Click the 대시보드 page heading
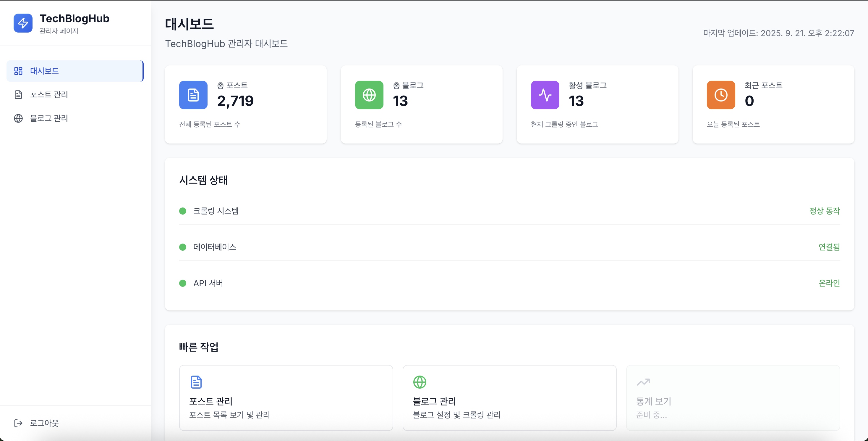Image resolution: width=868 pixels, height=441 pixels. click(x=190, y=24)
